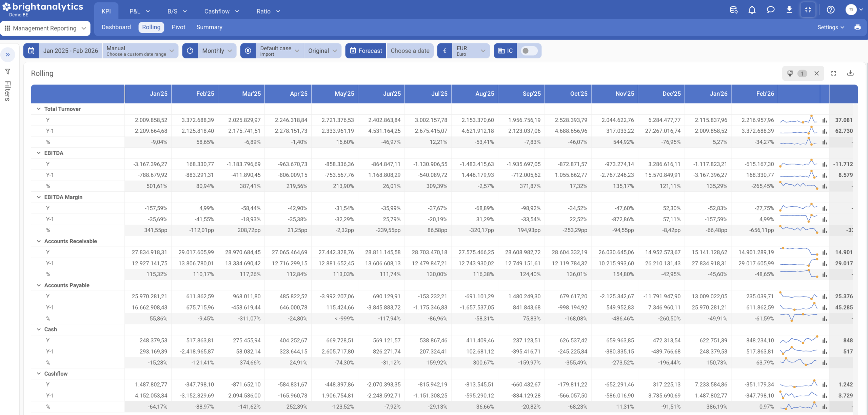Image resolution: width=868 pixels, height=415 pixels.
Task: Collapse the Cashflow group
Action: click(x=38, y=374)
